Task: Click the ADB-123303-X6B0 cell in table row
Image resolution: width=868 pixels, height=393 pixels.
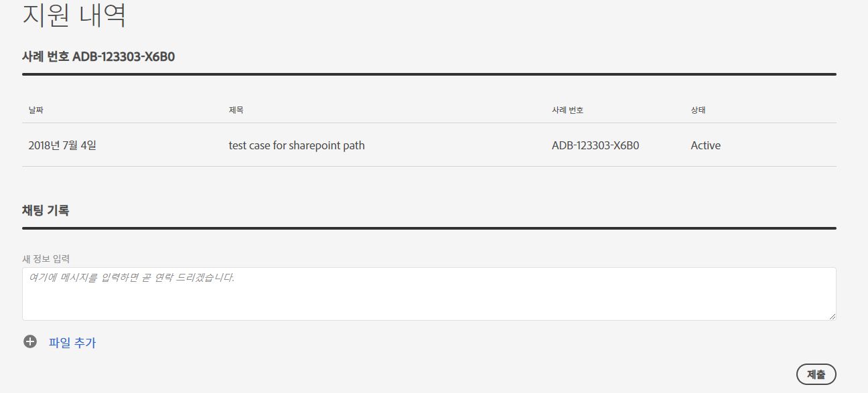Action: pos(595,145)
